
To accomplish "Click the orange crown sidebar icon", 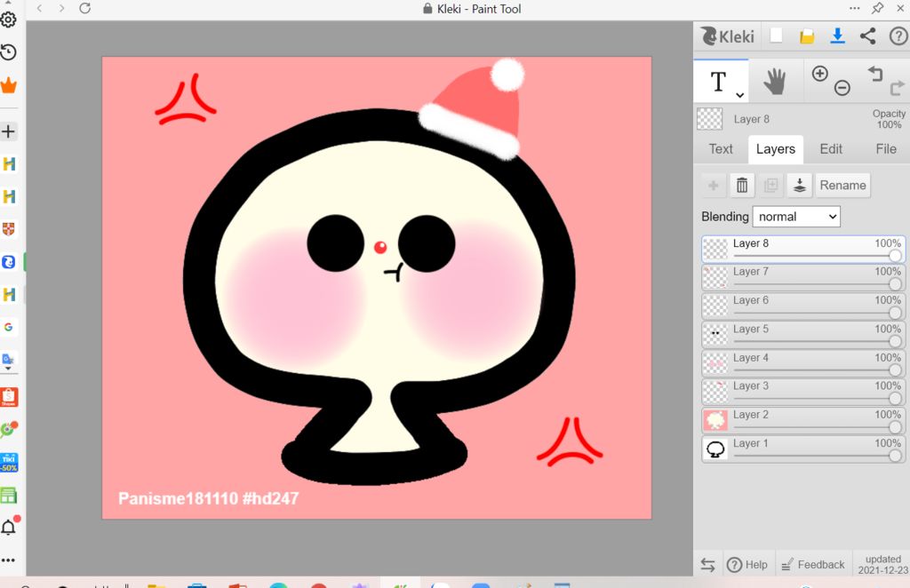I will coord(8,86).
